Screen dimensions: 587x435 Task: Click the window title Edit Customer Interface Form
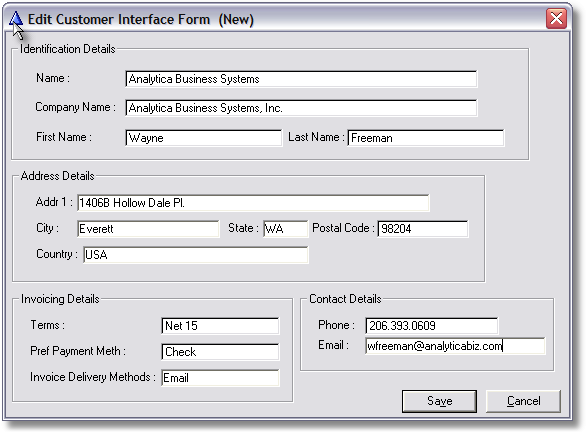click(141, 19)
